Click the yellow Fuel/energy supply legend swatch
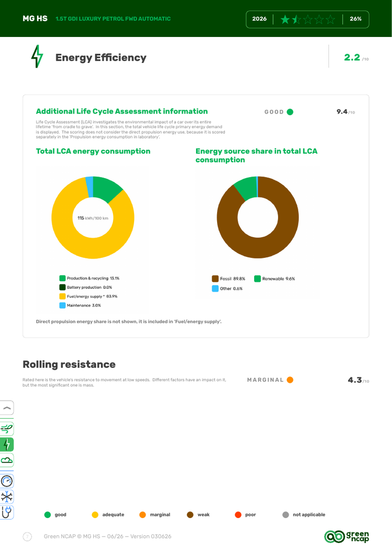This screenshot has width=392, height=556. pos(62,296)
